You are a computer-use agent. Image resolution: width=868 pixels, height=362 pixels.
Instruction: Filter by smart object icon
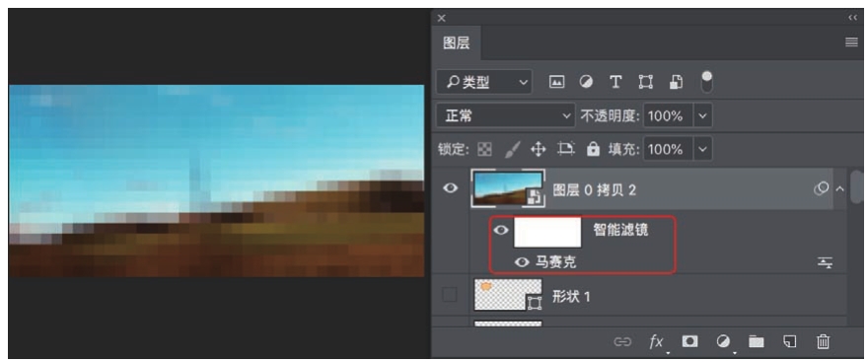676,83
